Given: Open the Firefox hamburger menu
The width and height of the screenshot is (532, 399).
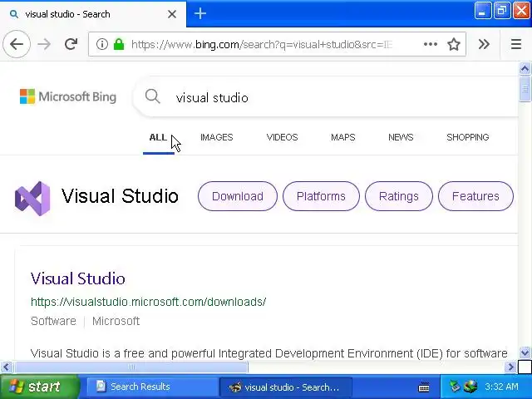Looking at the screenshot, I should pos(516,44).
